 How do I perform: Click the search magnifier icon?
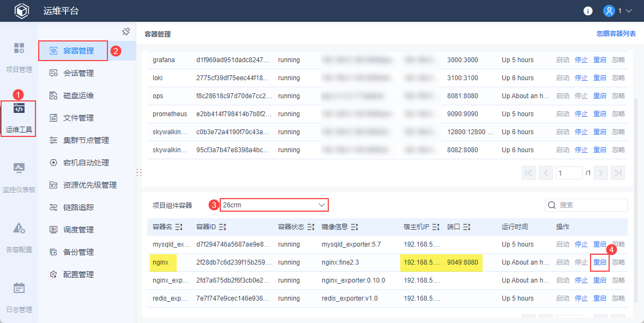click(552, 205)
